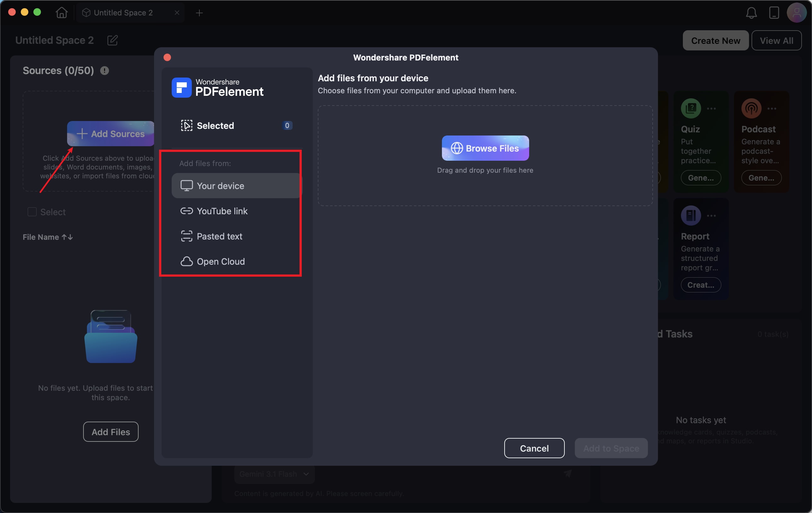Open the mobile device icon in title bar
Image resolution: width=812 pixels, height=513 pixels.
pos(774,13)
